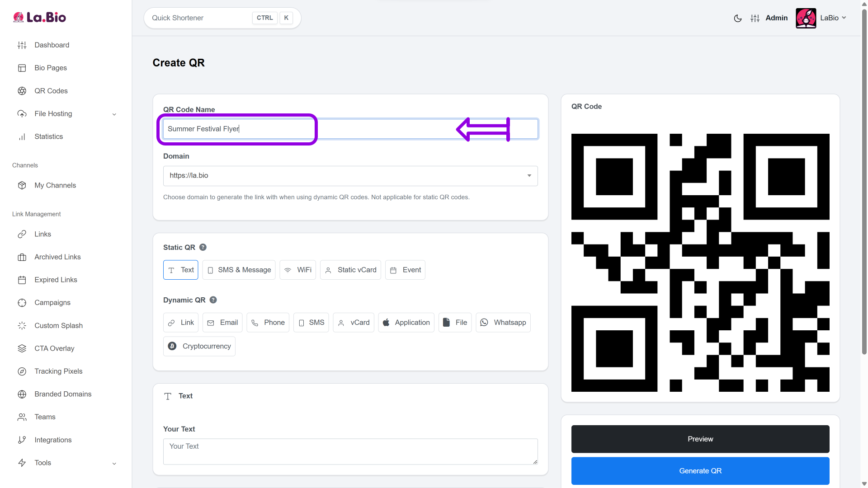Click the La.Bio logo
This screenshot has height=488, width=868.
pyautogui.click(x=40, y=17)
